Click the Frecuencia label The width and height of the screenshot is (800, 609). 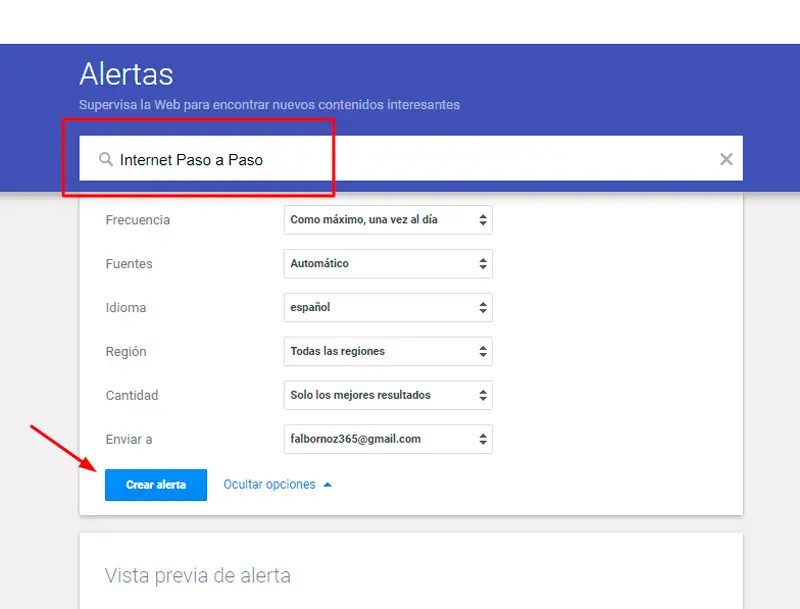point(138,220)
